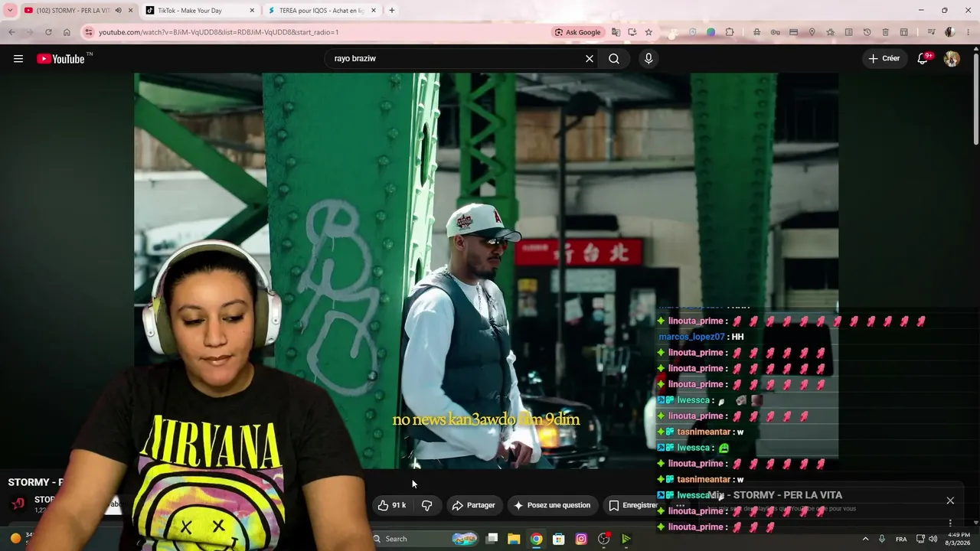Open the browser home page
The height and width of the screenshot is (551, 980).
click(67, 32)
